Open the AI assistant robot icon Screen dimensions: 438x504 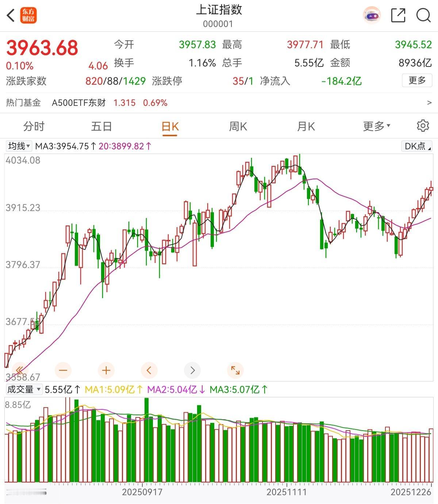point(371,15)
